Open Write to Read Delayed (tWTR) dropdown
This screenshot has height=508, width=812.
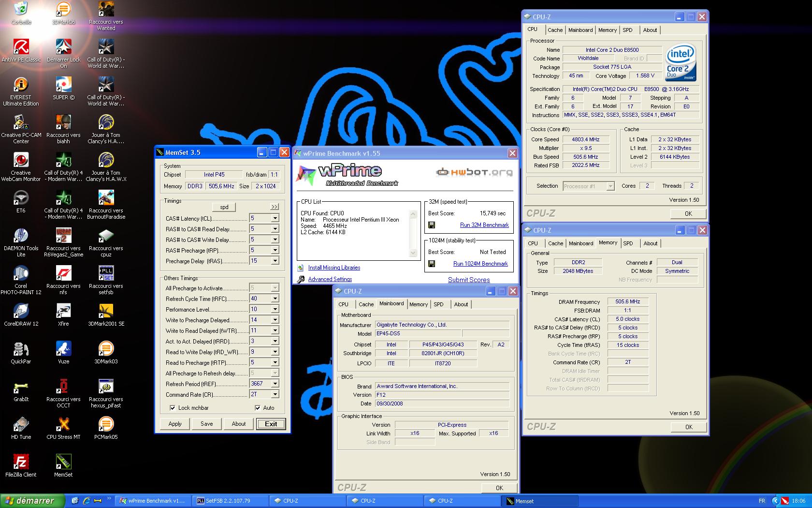point(275,330)
